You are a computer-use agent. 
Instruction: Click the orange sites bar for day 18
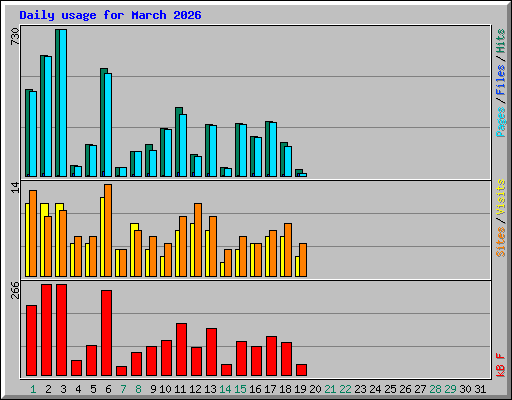click(x=288, y=250)
